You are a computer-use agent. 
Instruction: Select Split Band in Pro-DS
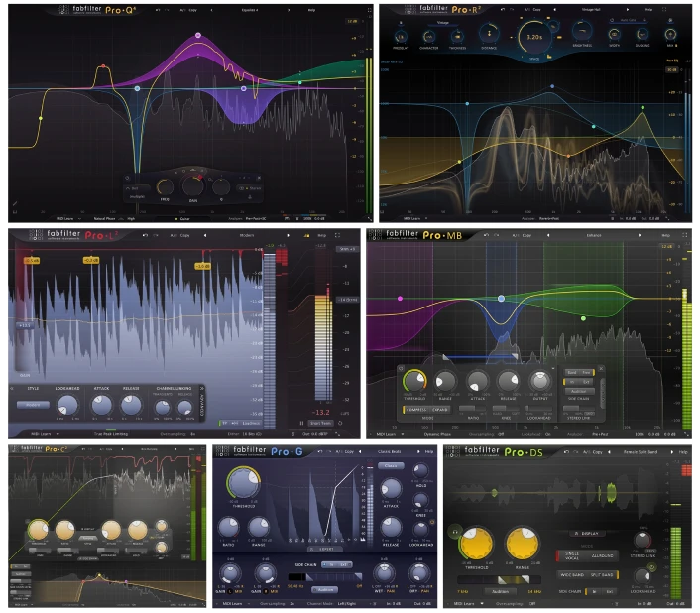[x=601, y=574]
